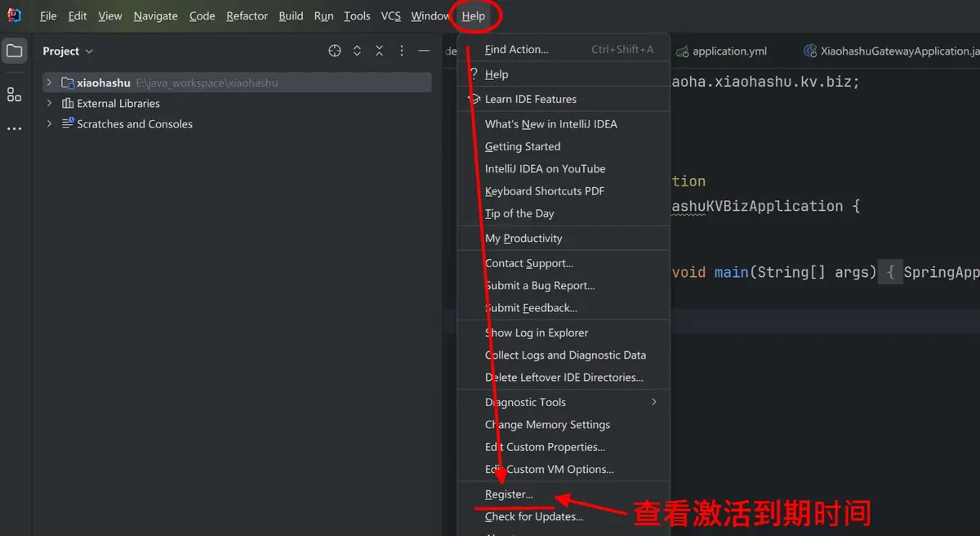This screenshot has width=980, height=536.
Task: Select Submit Feedback menu entry
Action: (564, 307)
